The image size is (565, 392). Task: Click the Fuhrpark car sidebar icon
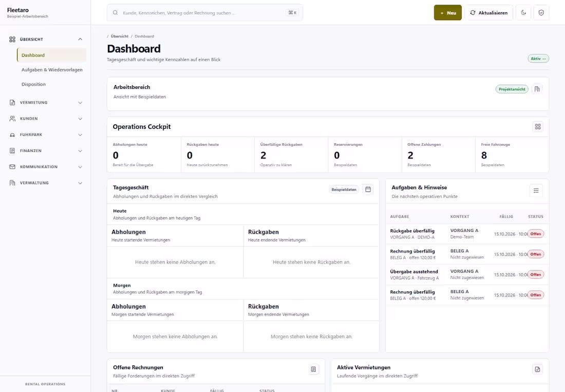[12, 134]
